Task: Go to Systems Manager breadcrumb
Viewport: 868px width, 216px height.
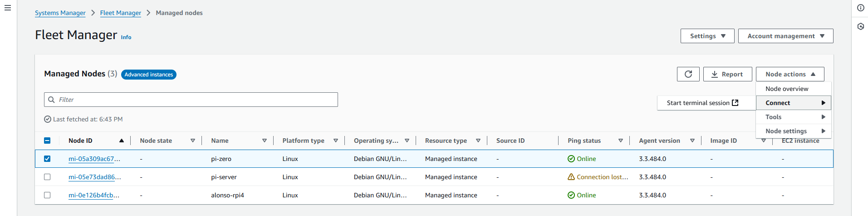Action: (x=60, y=13)
